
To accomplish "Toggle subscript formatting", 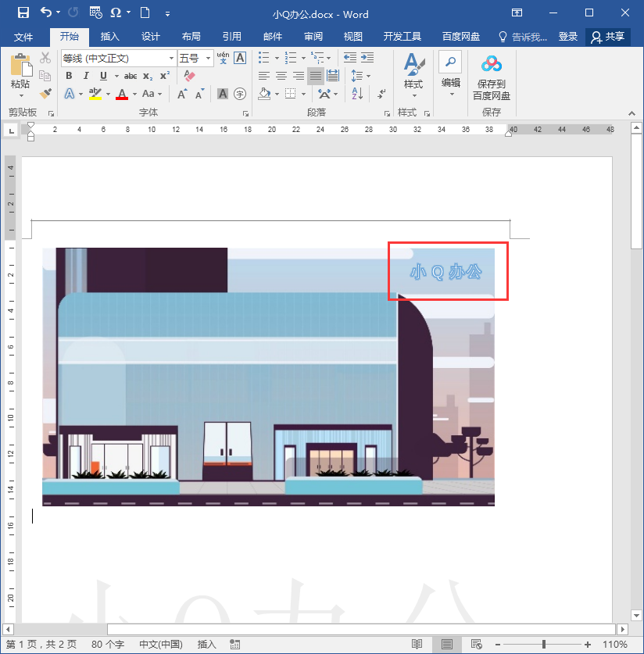I will coord(148,76).
